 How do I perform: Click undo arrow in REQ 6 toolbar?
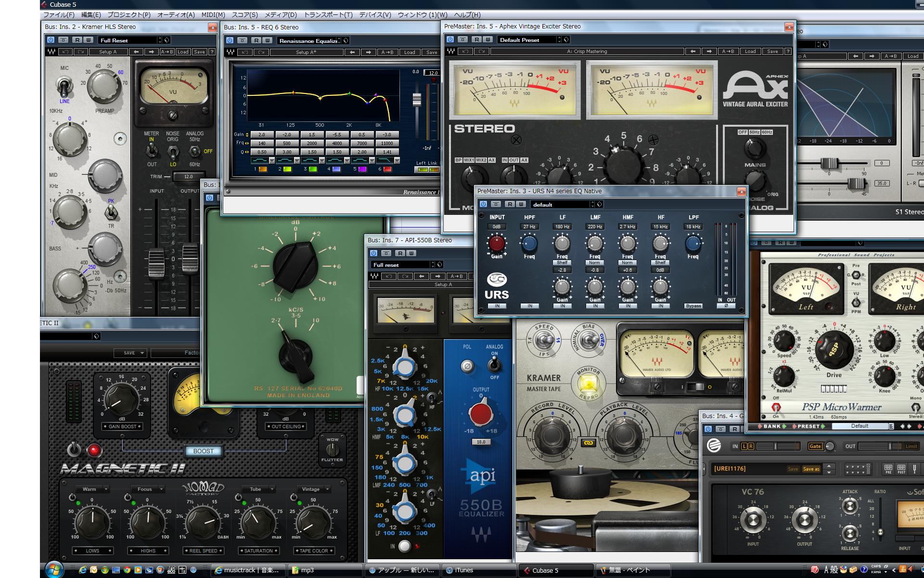click(245, 52)
